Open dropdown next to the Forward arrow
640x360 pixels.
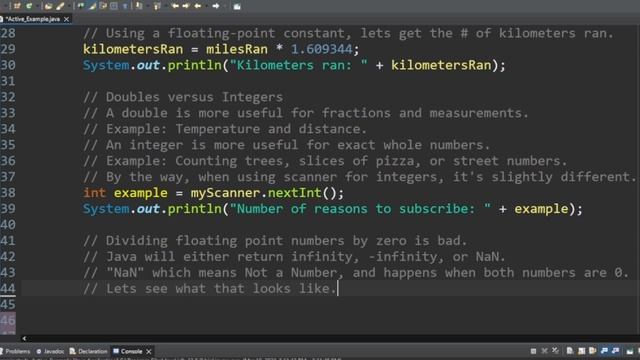point(225,6)
